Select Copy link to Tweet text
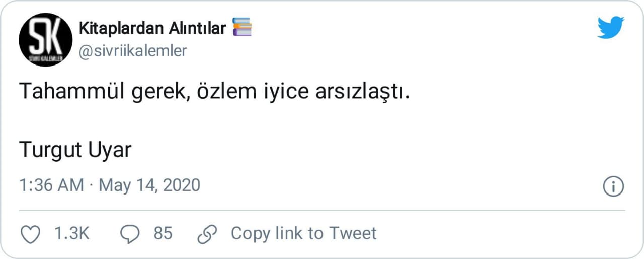 [303, 233]
